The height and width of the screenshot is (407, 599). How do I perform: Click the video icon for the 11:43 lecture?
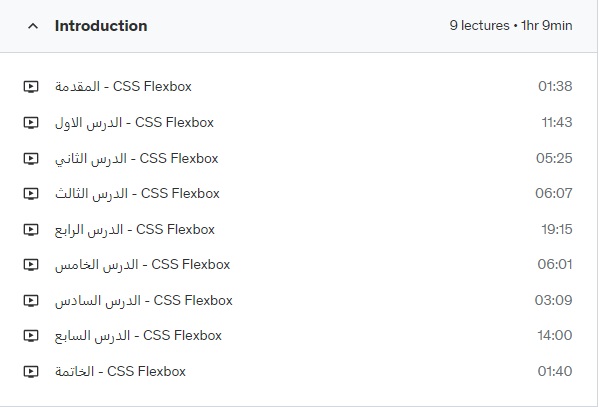coord(31,123)
